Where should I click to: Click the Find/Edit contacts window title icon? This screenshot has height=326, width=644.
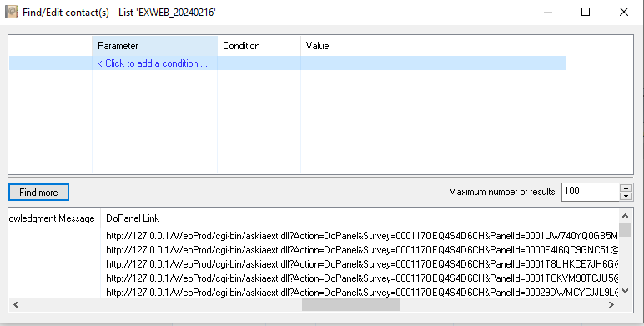tap(12, 12)
